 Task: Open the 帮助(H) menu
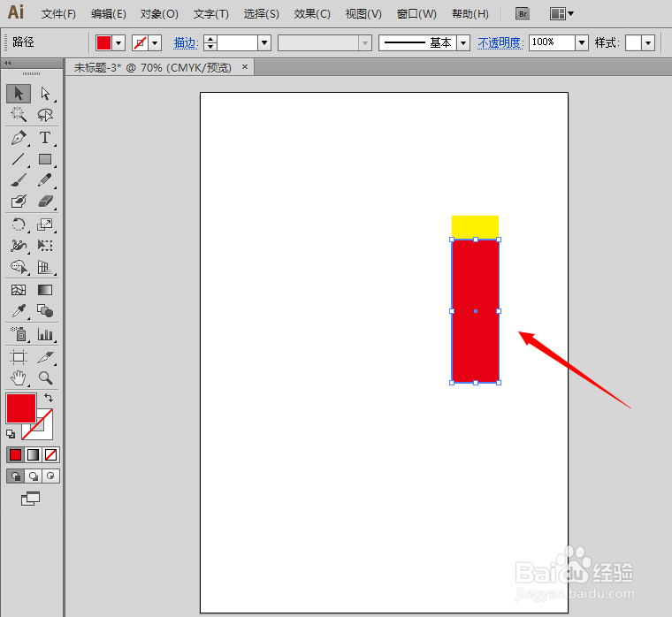click(x=470, y=14)
